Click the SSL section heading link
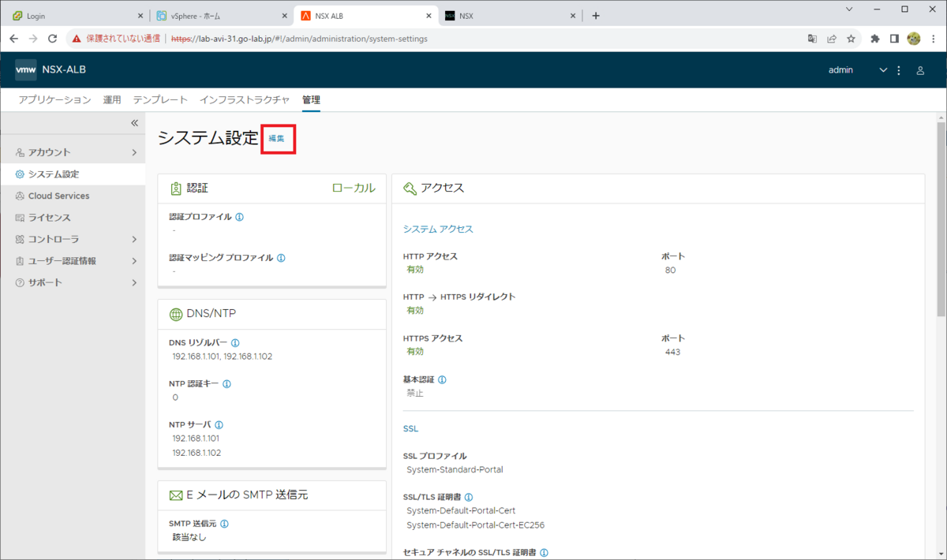 (410, 429)
